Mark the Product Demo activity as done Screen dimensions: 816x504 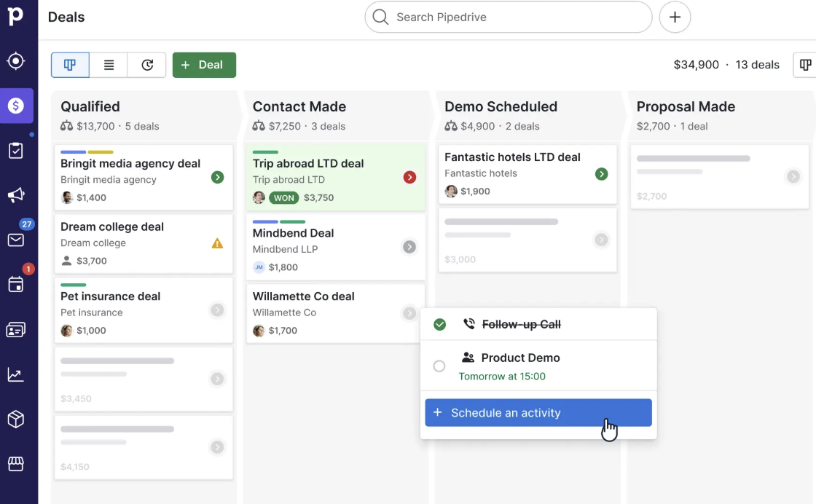439,366
